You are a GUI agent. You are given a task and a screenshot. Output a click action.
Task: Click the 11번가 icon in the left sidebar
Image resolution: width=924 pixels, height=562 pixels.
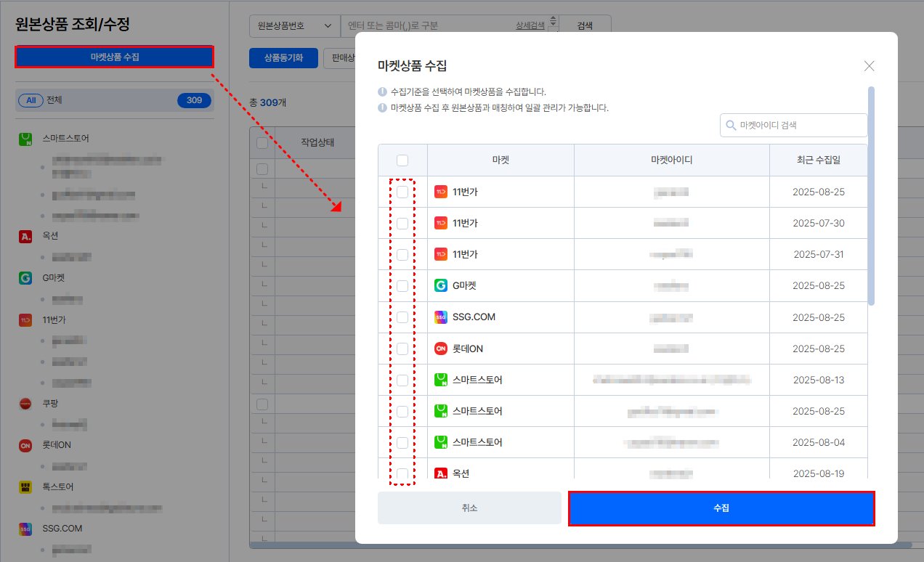25,319
